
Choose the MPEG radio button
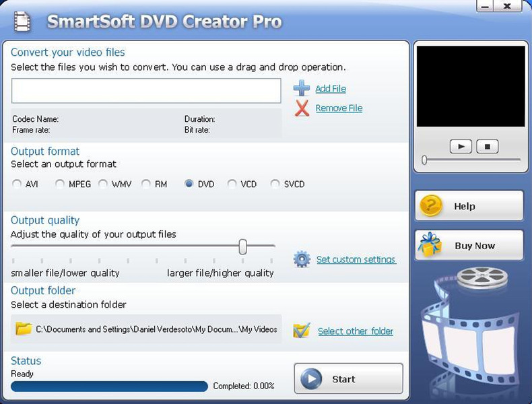tap(60, 184)
